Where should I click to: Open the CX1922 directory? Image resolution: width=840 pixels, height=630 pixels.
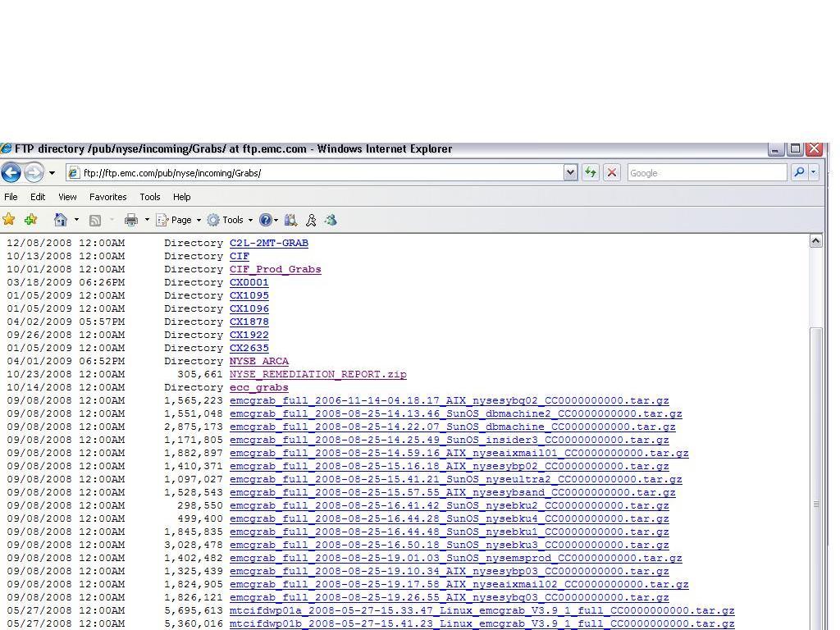[x=249, y=335]
